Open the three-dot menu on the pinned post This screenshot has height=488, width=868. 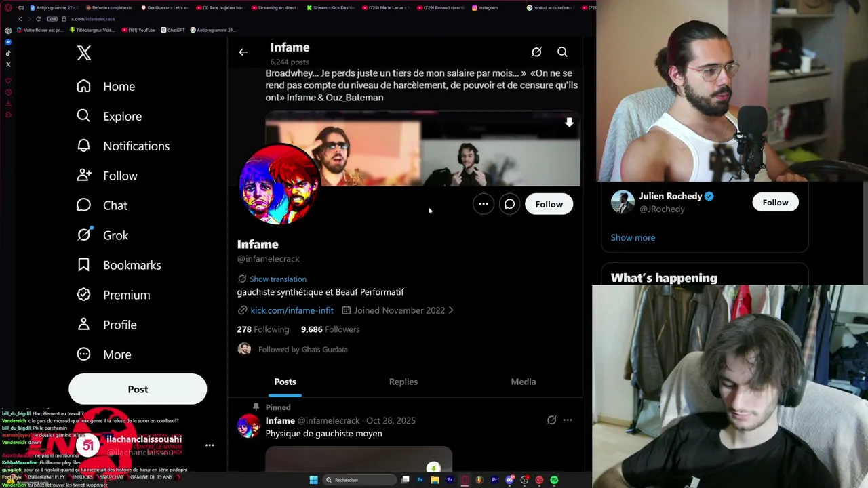(x=568, y=420)
